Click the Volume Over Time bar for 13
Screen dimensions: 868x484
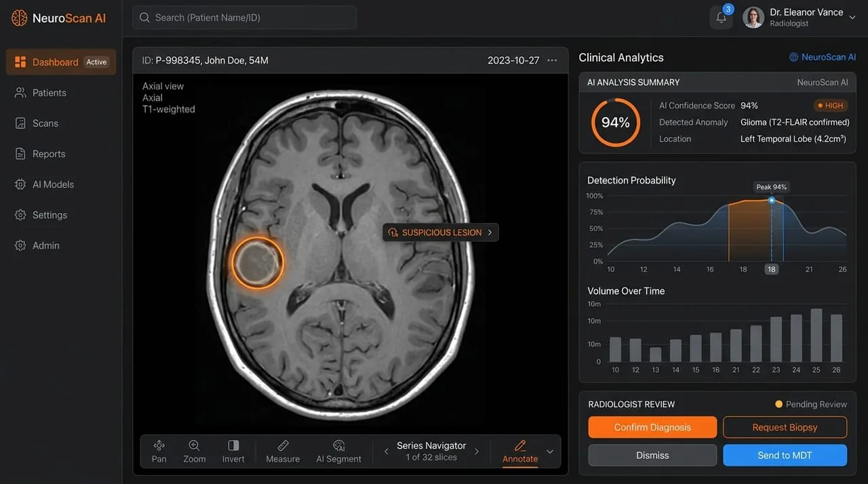655,355
